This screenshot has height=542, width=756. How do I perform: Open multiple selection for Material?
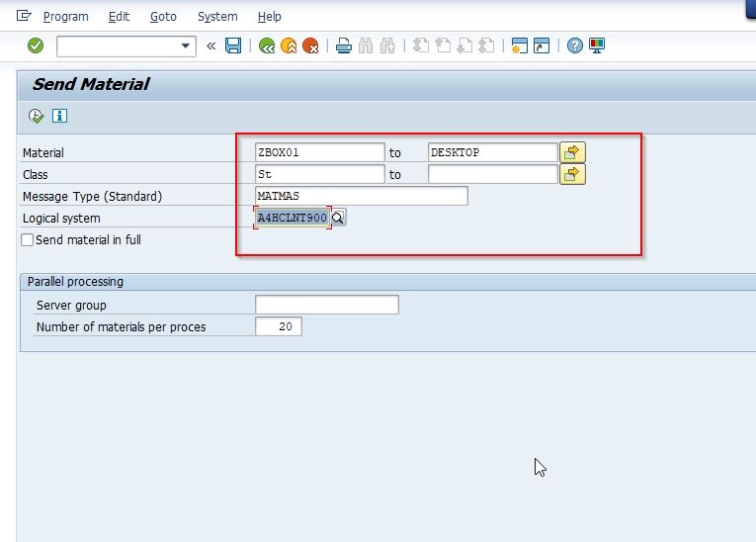572,152
